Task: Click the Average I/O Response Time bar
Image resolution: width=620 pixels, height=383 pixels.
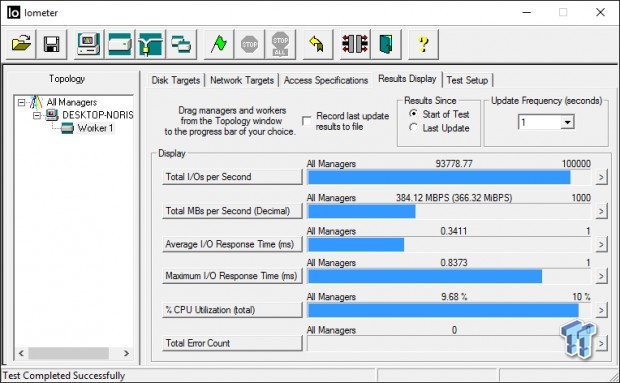Action: click(450, 245)
